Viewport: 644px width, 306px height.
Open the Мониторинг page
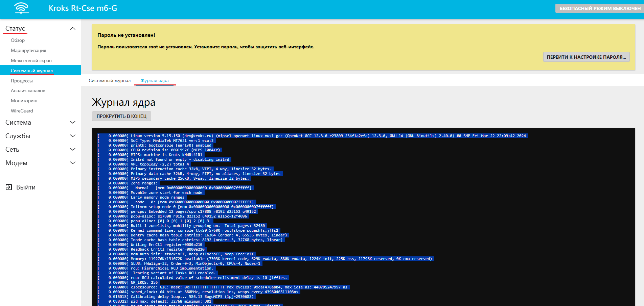[x=24, y=101]
